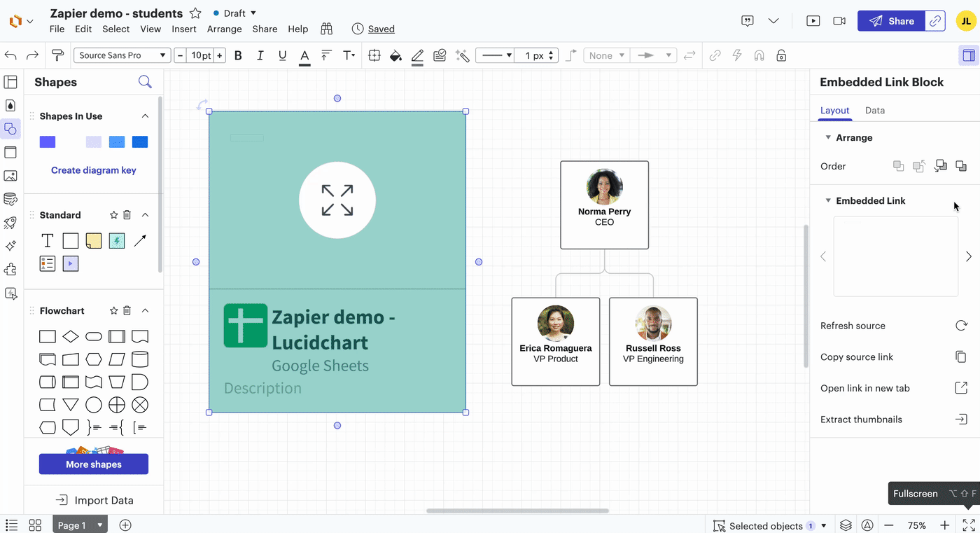This screenshot has height=533, width=980.
Task: Open the droplet theme icon in sidebar
Action: pos(10,106)
